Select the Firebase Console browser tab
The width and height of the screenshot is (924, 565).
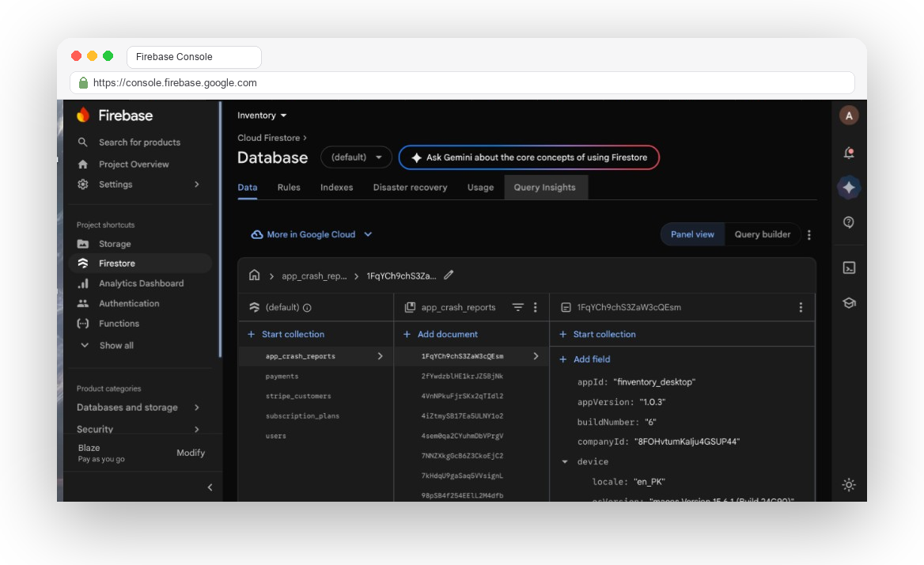pos(194,56)
